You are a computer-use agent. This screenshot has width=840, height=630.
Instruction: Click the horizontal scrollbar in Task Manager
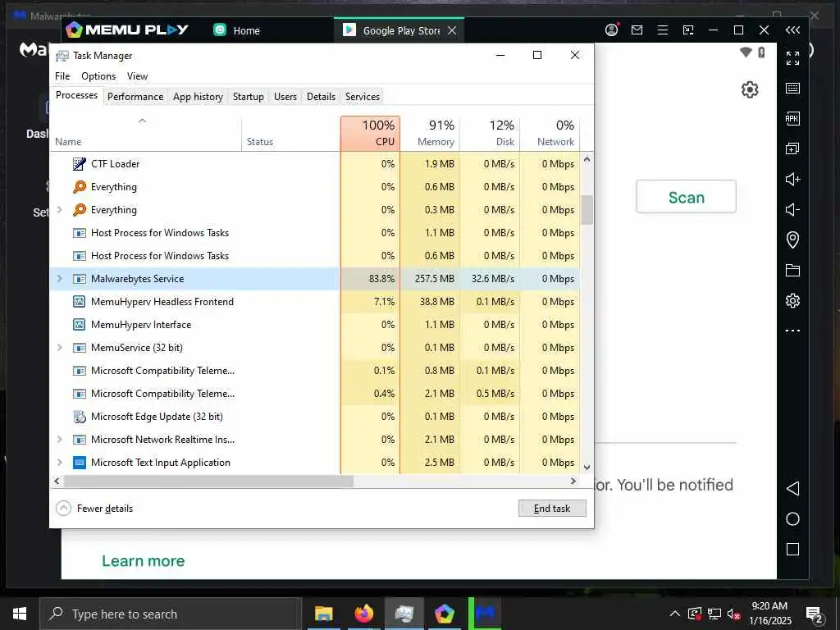pos(208,481)
